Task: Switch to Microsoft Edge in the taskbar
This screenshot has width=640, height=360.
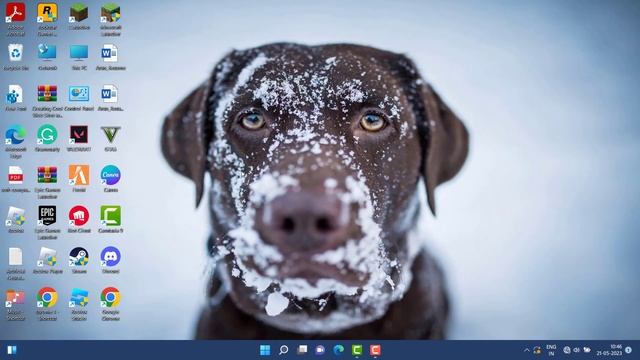Action: pos(339,350)
